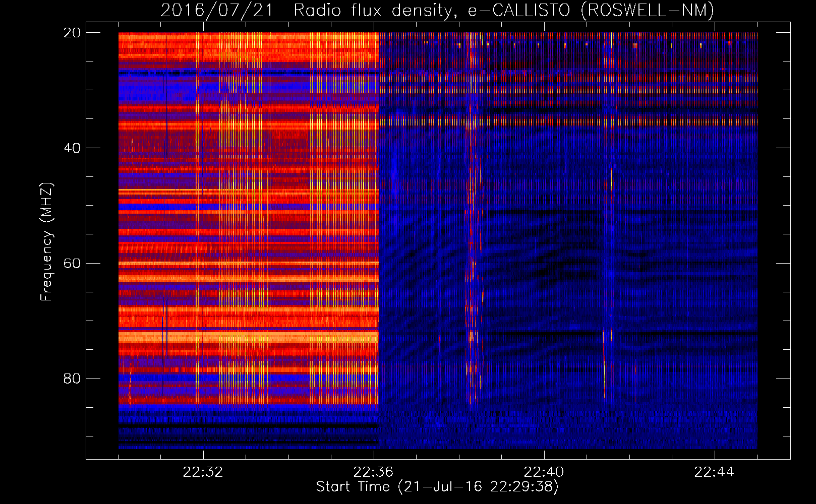Click the y-axis tick label '80'

72,379
